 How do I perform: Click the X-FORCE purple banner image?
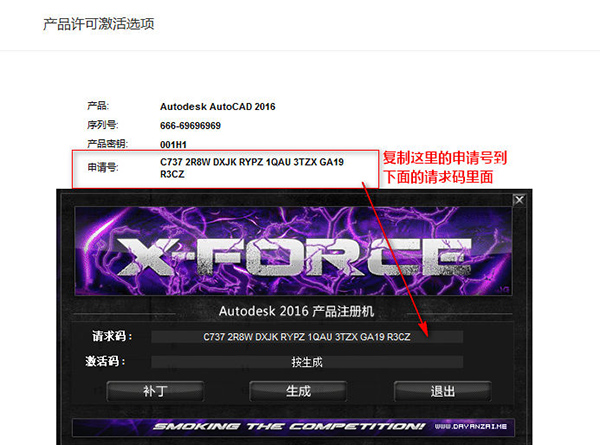click(293, 251)
